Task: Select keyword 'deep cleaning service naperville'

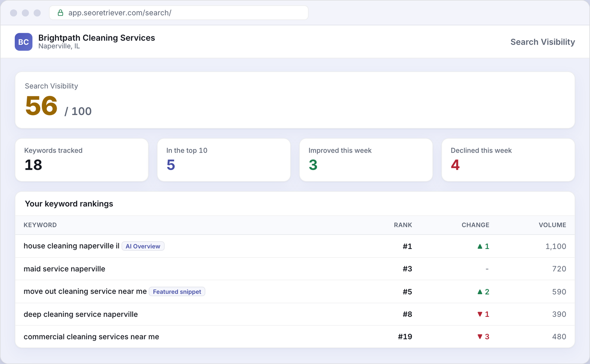Action: tap(81, 314)
